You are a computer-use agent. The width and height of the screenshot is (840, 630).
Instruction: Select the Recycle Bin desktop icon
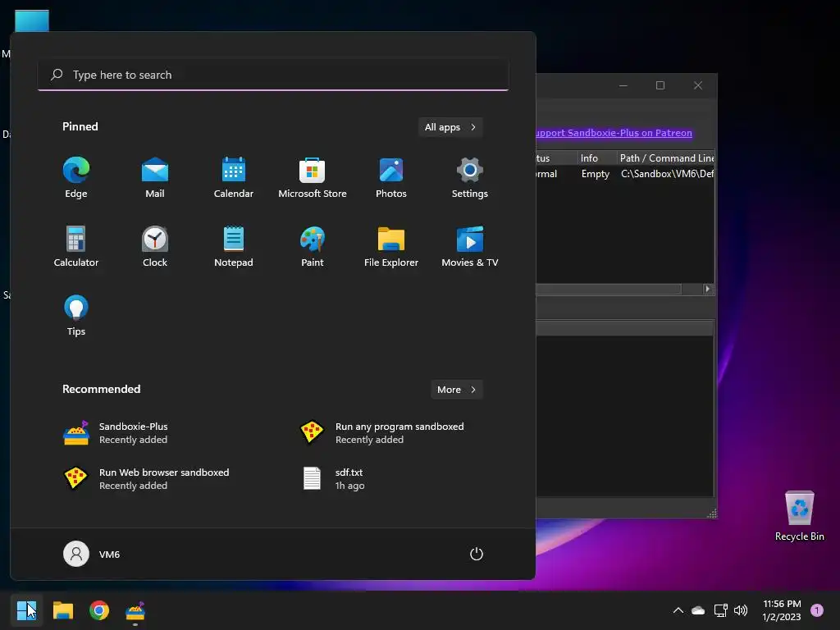pos(799,516)
